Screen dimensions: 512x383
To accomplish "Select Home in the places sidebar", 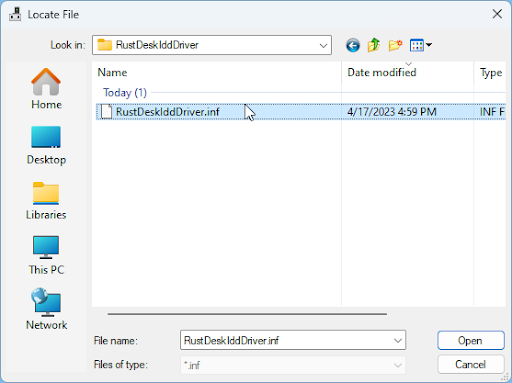I will (x=46, y=89).
